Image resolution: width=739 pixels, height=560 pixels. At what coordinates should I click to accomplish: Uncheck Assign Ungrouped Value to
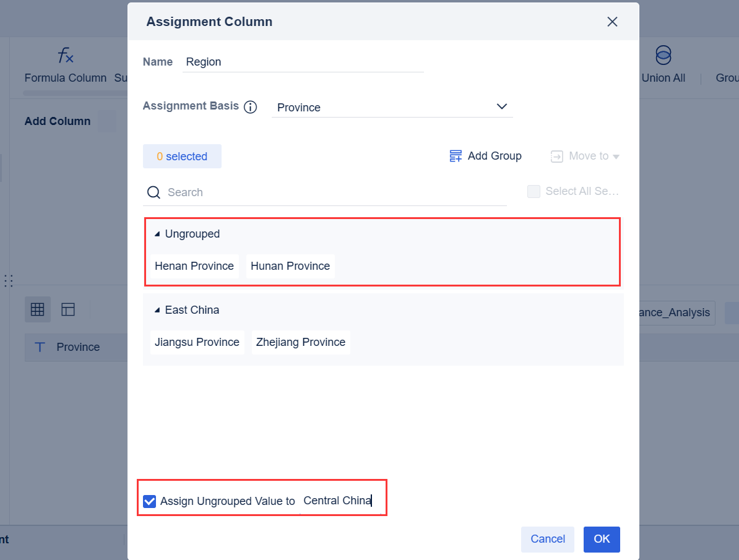click(x=149, y=501)
